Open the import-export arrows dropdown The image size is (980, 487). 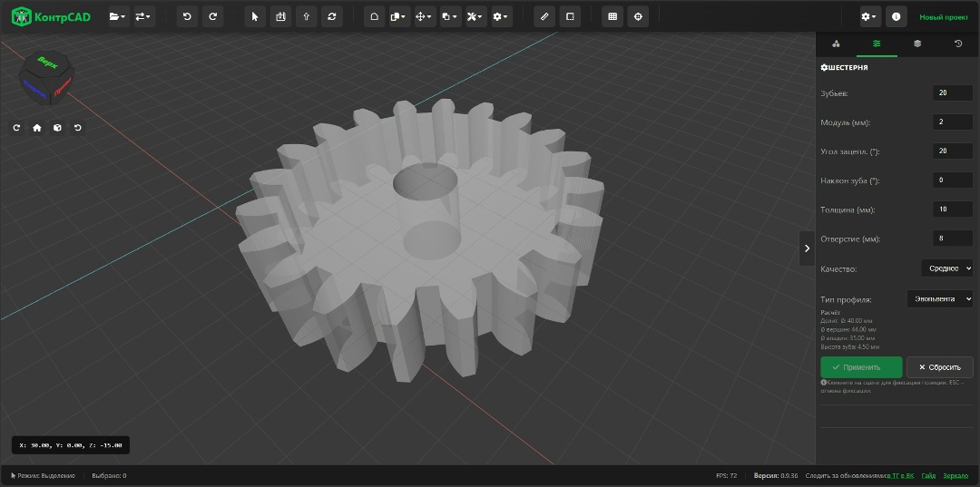[x=143, y=17]
